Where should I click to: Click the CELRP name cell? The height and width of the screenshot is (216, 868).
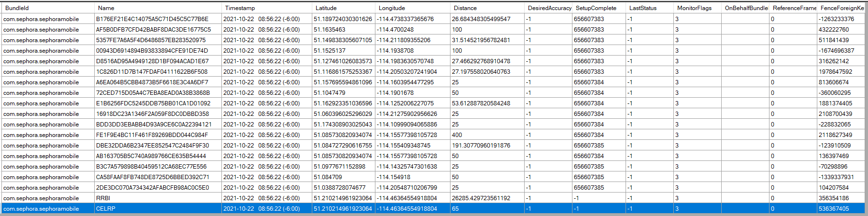tap(106, 209)
